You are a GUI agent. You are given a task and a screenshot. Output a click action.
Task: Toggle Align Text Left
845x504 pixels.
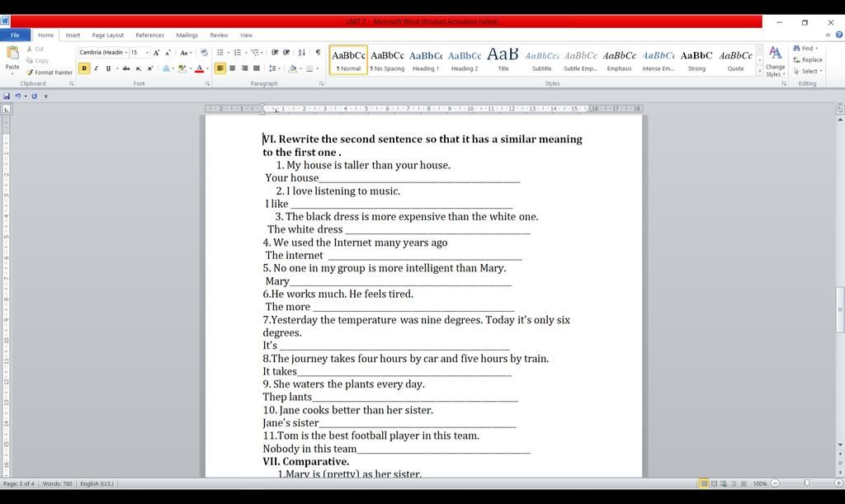coord(220,68)
